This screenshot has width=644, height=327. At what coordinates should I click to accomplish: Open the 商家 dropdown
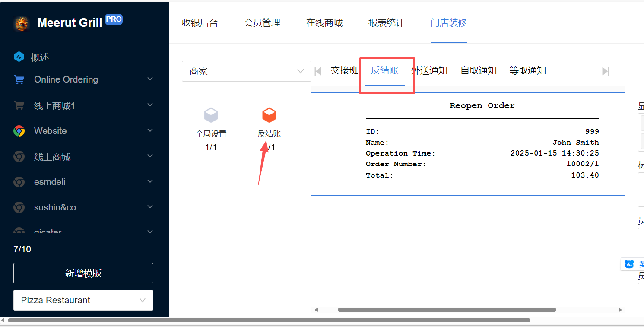[246, 71]
